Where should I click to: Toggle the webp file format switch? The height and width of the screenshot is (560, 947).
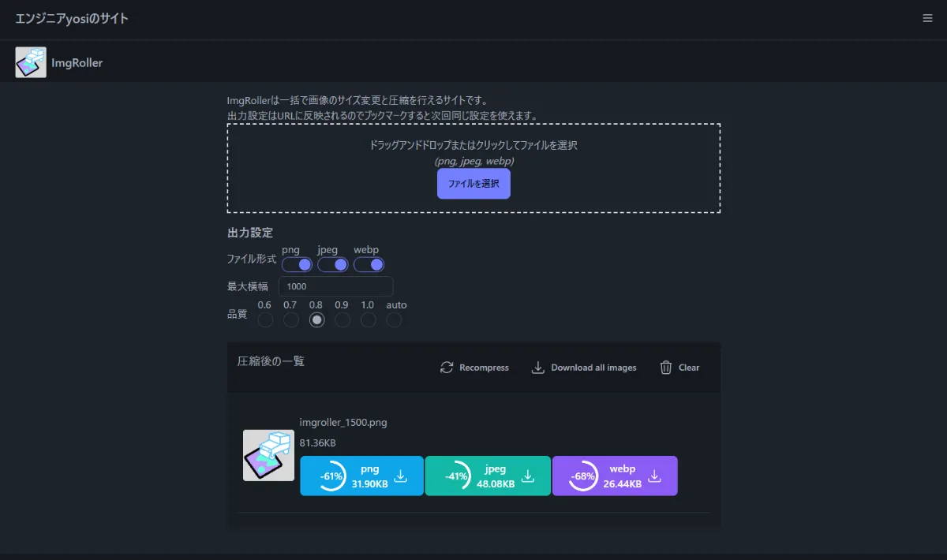pos(369,264)
